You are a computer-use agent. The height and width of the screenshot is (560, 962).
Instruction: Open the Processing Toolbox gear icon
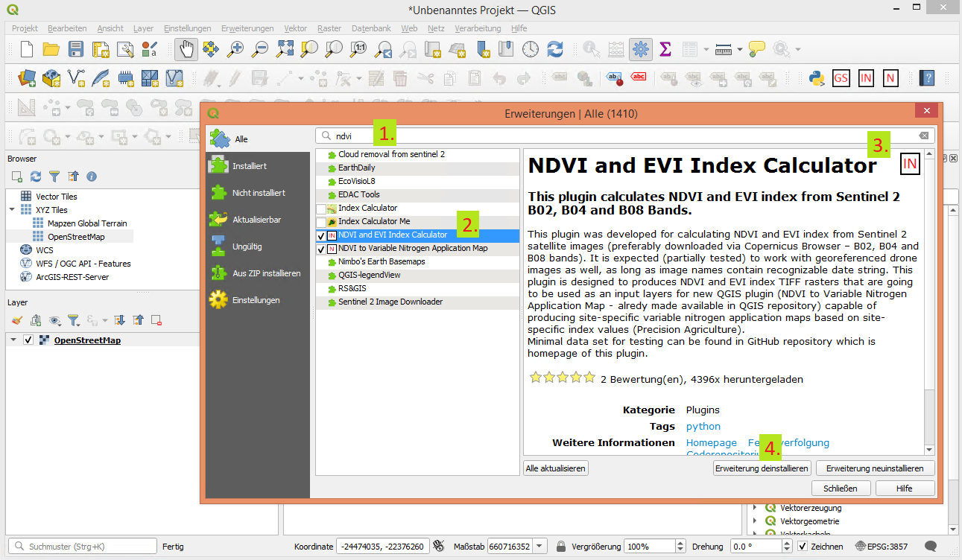click(640, 50)
